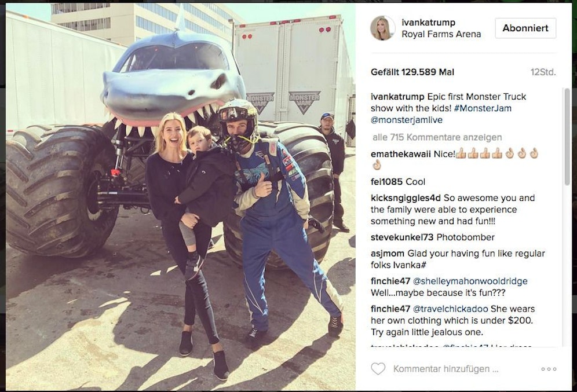Image resolution: width=577 pixels, height=392 pixels.
Task: Open the three-dot more options menu
Action: click(549, 369)
